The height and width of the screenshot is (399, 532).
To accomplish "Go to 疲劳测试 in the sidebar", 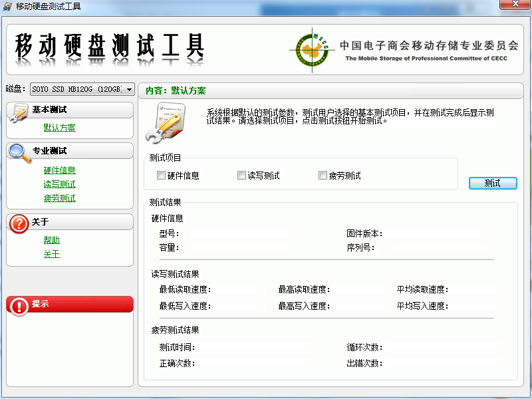I will [x=60, y=198].
